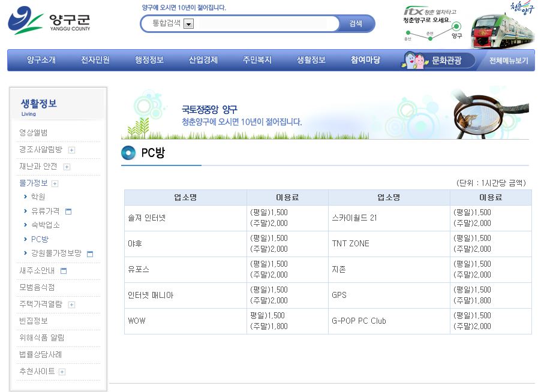The height and width of the screenshot is (392, 541).
Task: Open the 생활정보 menu in navigation bar
Action: click(311, 60)
